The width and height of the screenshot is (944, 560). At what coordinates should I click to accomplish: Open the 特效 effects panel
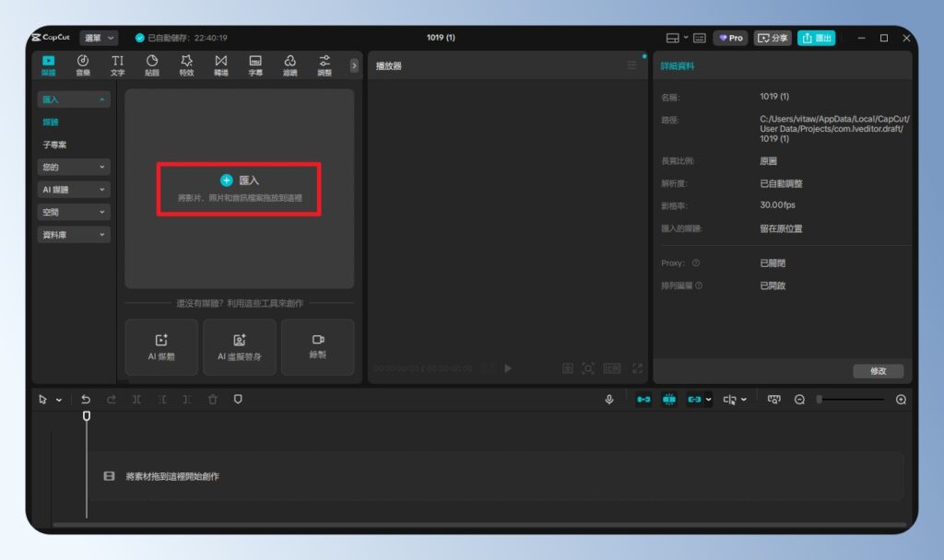pos(186,64)
